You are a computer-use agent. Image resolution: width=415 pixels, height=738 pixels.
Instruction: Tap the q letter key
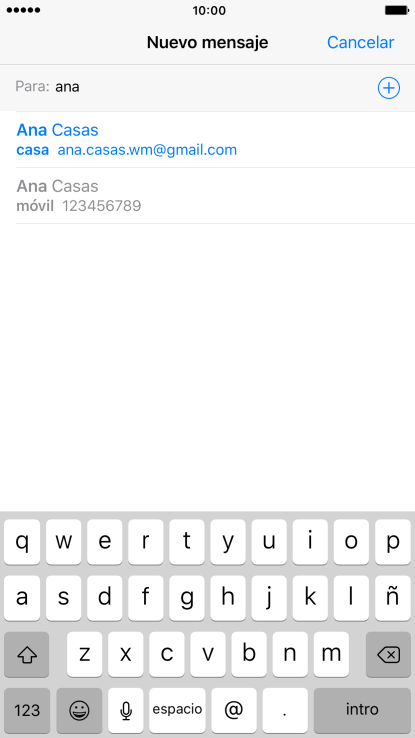click(x=22, y=542)
